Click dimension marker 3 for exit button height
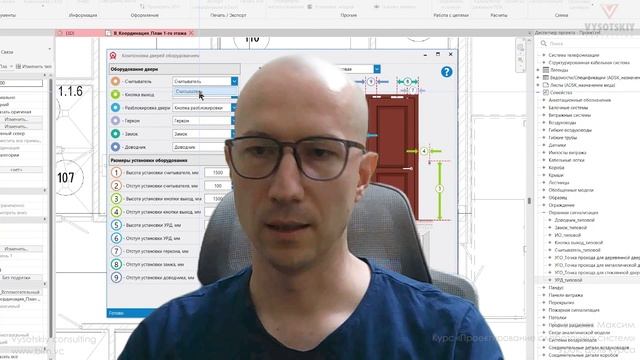640x360 pixels. pyautogui.click(x=116, y=199)
